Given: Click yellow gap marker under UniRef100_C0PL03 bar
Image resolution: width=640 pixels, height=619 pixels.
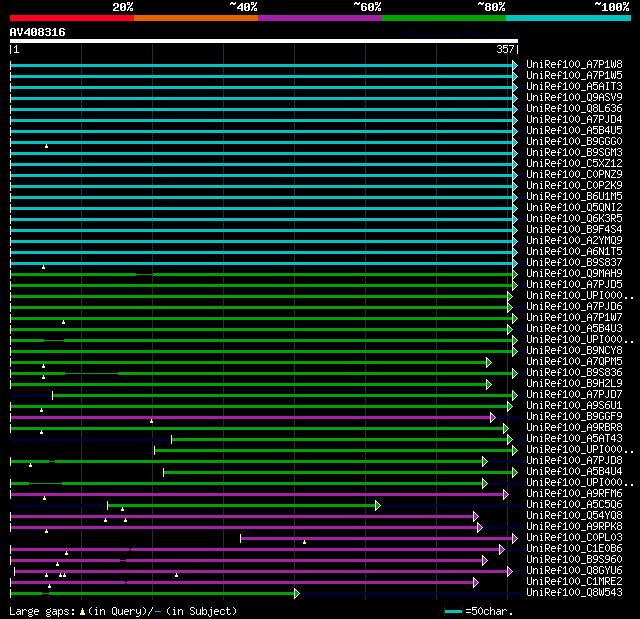Looking at the screenshot, I should click(304, 542).
